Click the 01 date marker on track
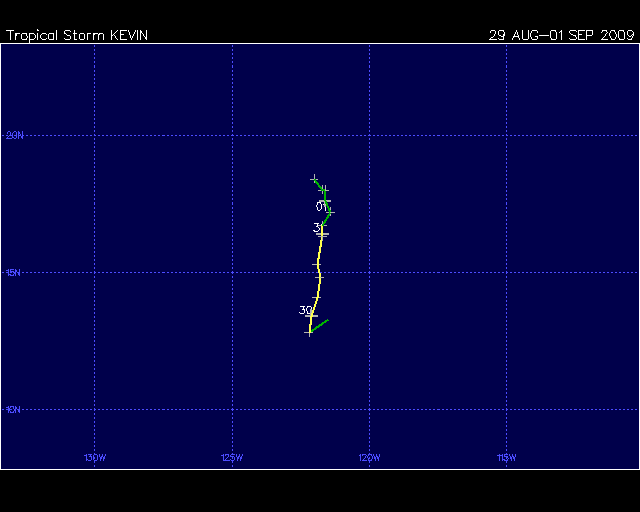Viewport: 640px width, 512px height. click(321, 206)
